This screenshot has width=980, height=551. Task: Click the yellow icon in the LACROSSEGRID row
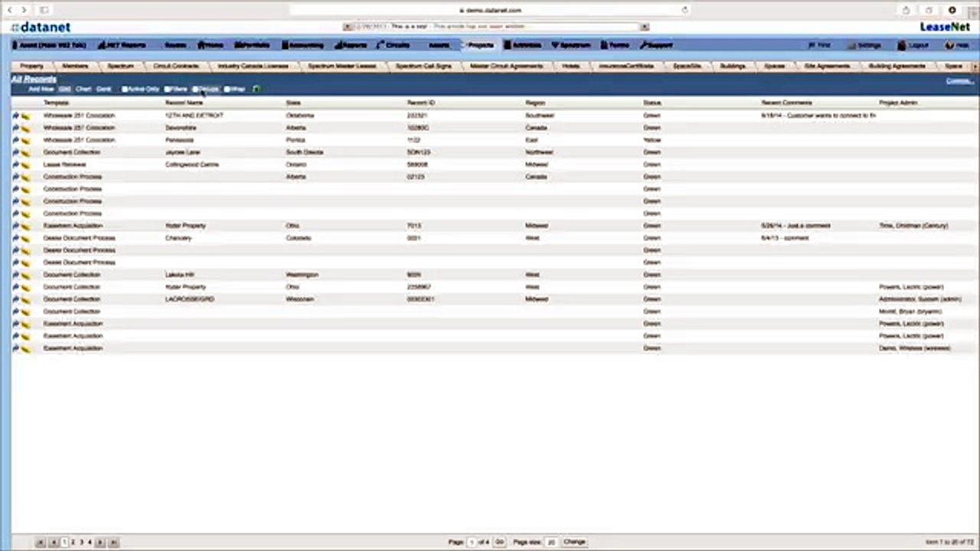click(25, 299)
